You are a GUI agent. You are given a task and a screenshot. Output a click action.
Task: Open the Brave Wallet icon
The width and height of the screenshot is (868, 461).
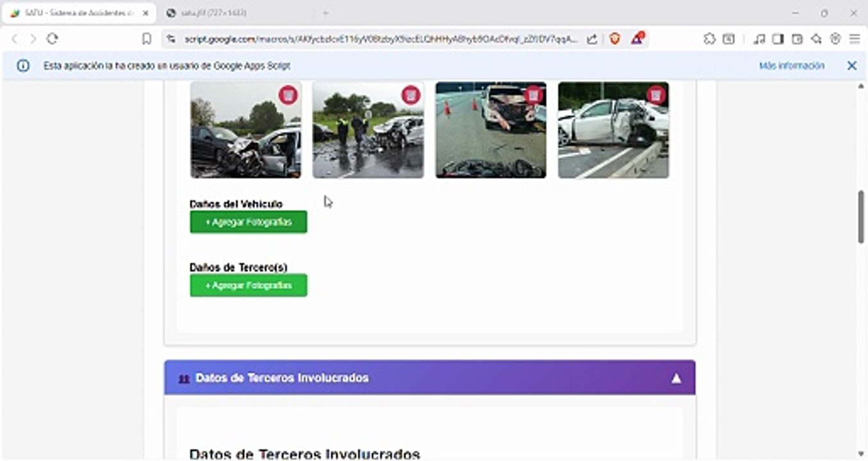(797, 39)
